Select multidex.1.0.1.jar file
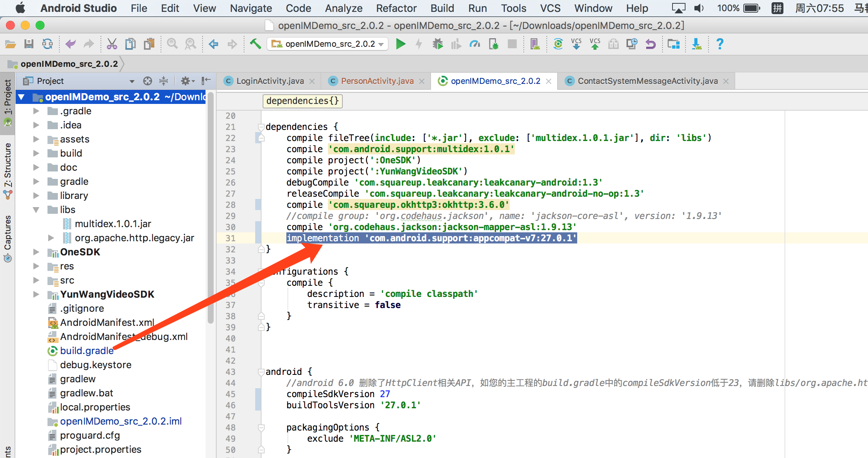 tap(113, 224)
